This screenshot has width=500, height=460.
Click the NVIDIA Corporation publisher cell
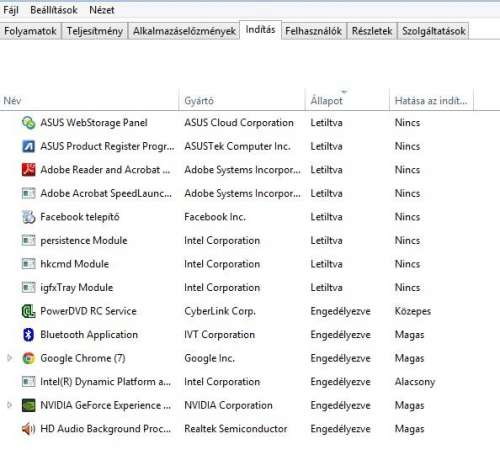pos(228,405)
